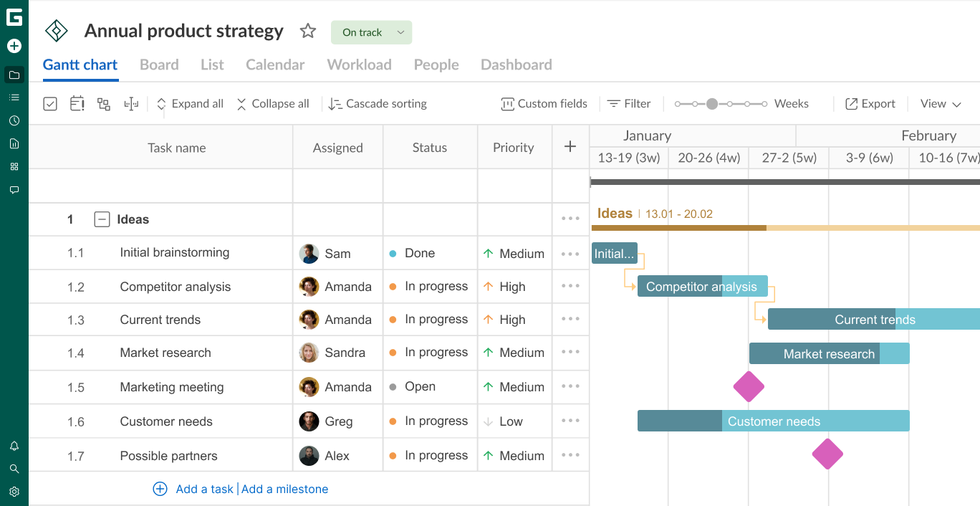Open the Export panel
Screen dimensions: 980x506
click(x=870, y=103)
